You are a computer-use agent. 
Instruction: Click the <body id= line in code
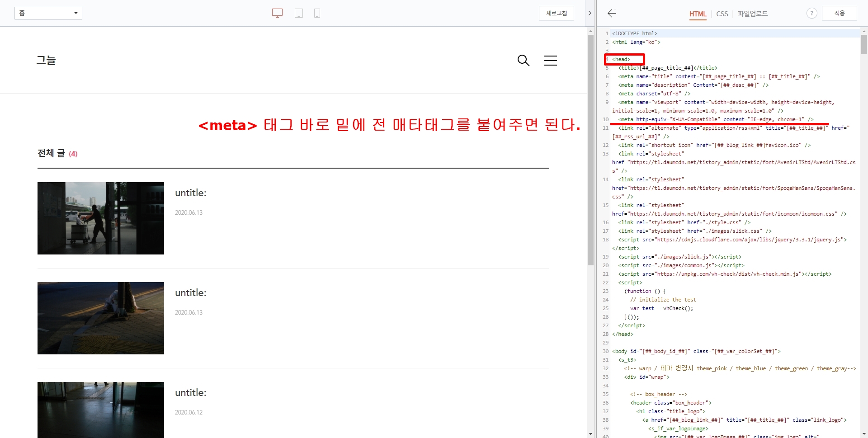pyautogui.click(x=696, y=351)
